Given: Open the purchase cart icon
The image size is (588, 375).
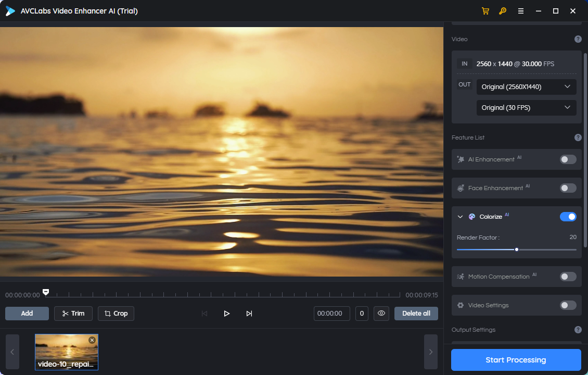Looking at the screenshot, I should click(485, 10).
